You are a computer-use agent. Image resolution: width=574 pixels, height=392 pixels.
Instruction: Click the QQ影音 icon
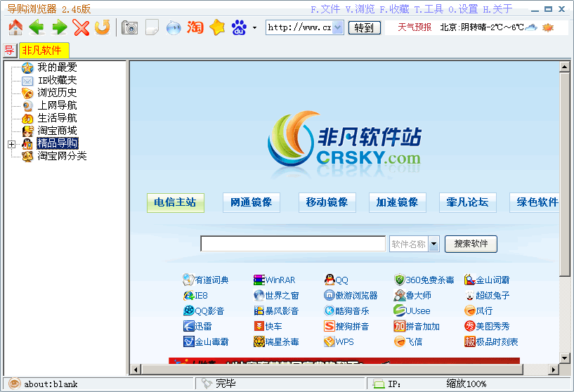point(189,311)
